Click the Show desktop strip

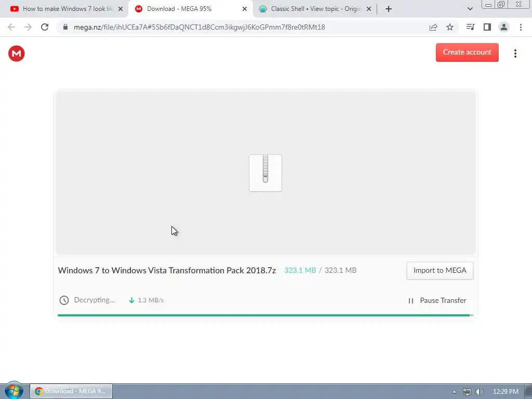(528, 391)
